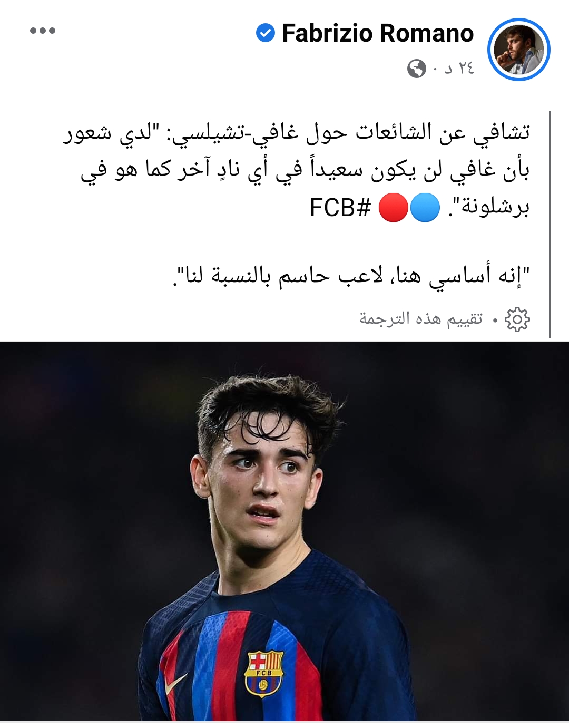
Task: Open the post photo of the Barcelona player
Action: click(x=284, y=531)
